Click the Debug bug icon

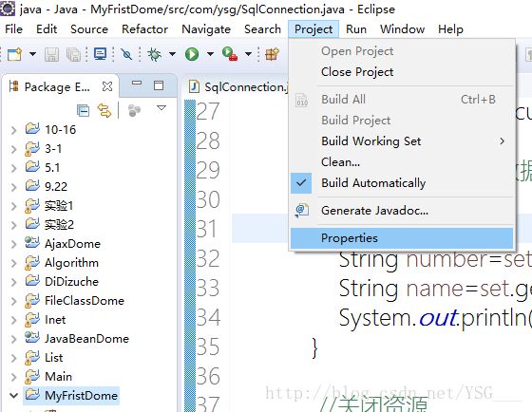point(154,54)
